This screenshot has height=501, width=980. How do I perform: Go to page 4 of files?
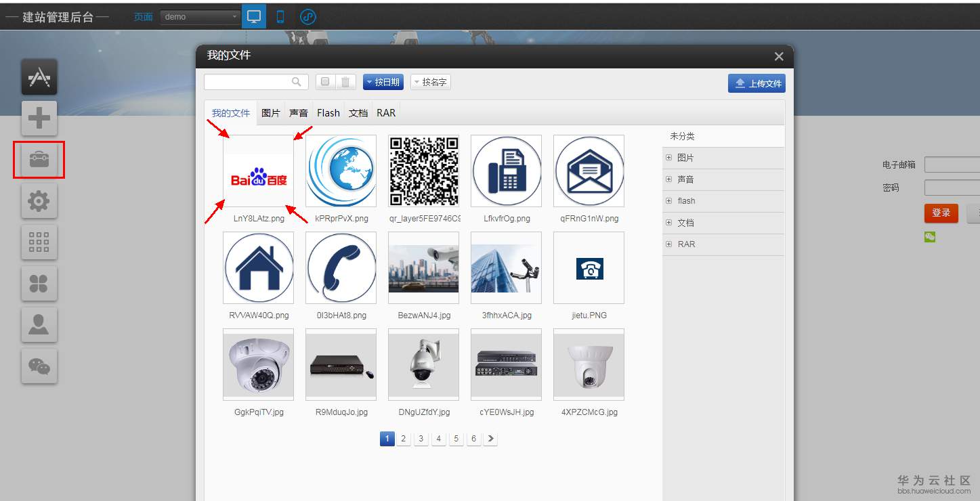click(439, 439)
